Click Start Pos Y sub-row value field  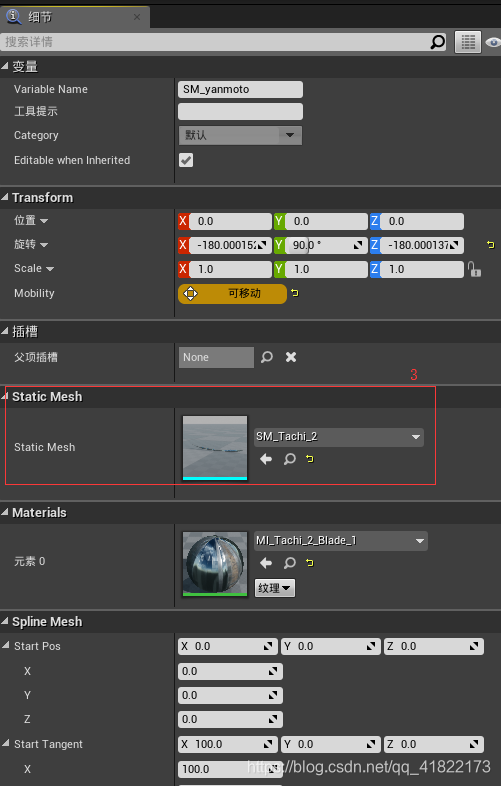230,695
